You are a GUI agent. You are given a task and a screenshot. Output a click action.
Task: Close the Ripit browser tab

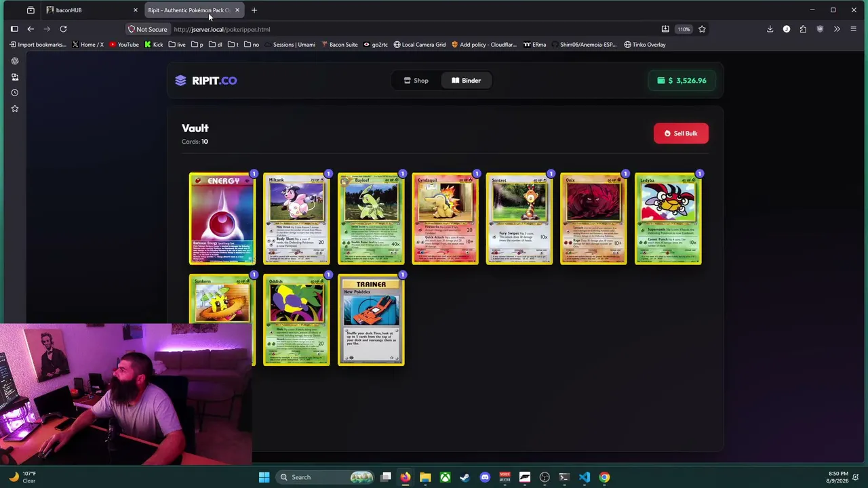237,10
